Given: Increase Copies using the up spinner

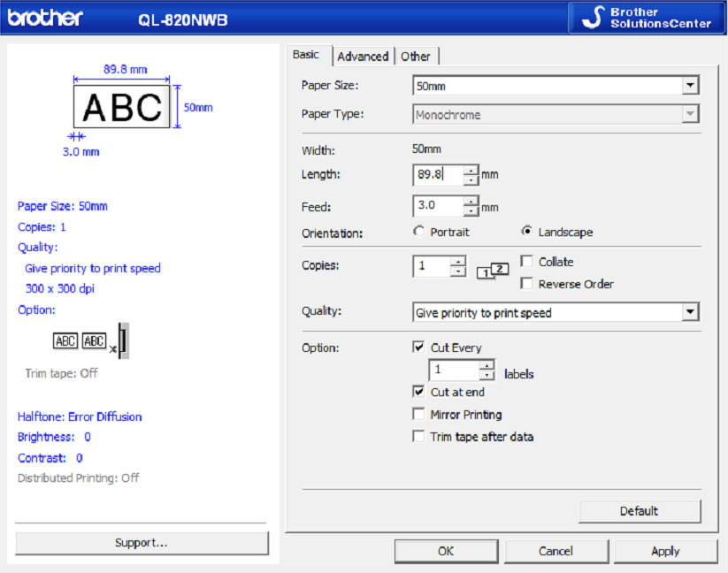Looking at the screenshot, I should pos(457,261).
